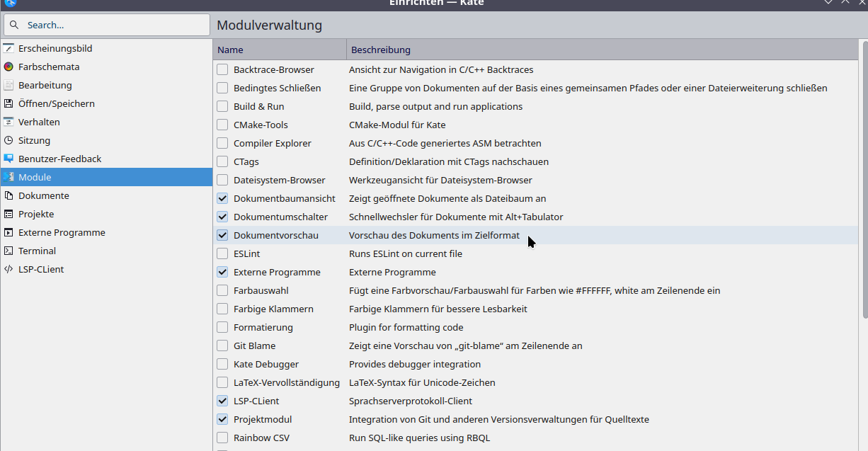
Task: Enable the Rainbow CSV checkbox
Action: click(x=222, y=438)
